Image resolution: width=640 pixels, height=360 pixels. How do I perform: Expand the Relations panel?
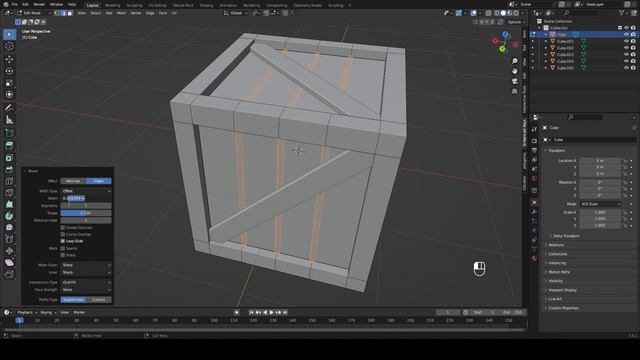pyautogui.click(x=556, y=245)
